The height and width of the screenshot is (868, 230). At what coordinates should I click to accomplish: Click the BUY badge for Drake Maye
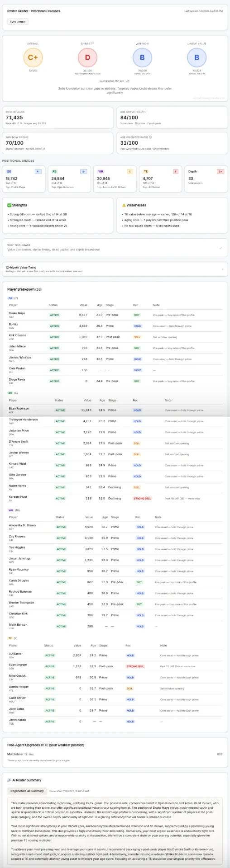pyautogui.click(x=137, y=315)
